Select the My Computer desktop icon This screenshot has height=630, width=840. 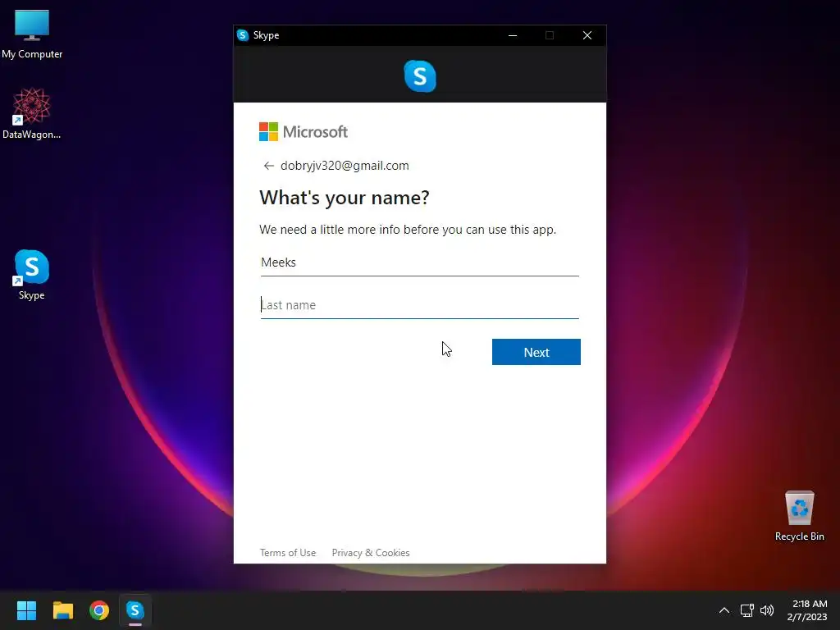(32, 34)
